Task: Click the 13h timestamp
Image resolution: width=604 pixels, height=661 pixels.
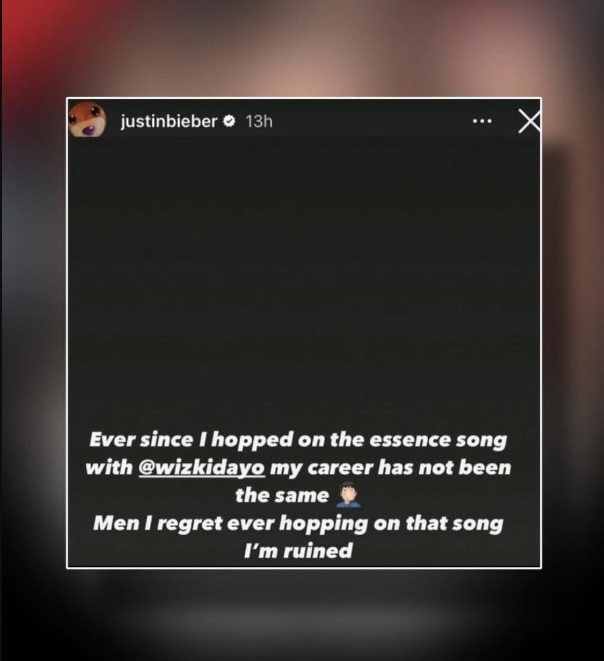Action: pyautogui.click(x=259, y=121)
